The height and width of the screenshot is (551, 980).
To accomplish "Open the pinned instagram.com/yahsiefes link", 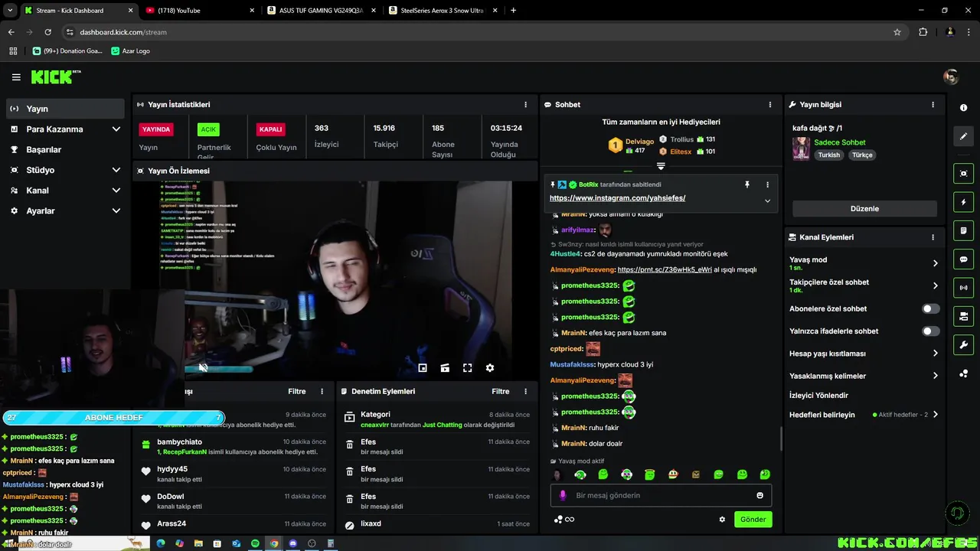I will 617,198.
